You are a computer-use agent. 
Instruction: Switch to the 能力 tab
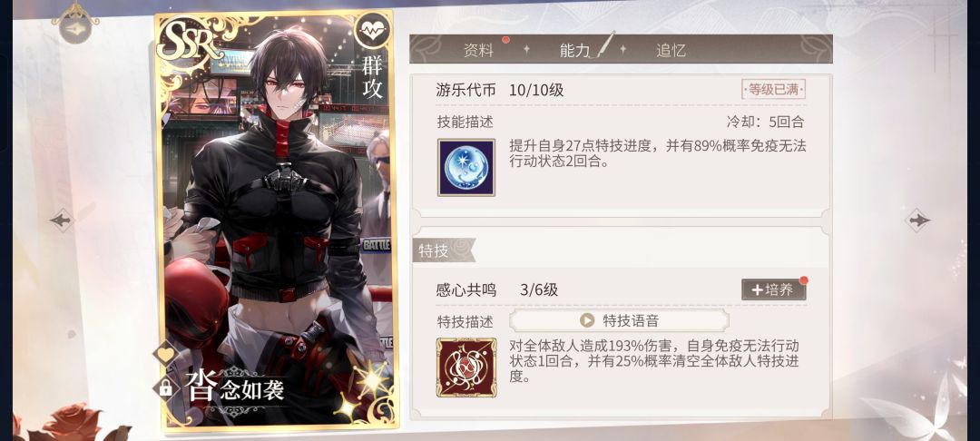(x=575, y=50)
